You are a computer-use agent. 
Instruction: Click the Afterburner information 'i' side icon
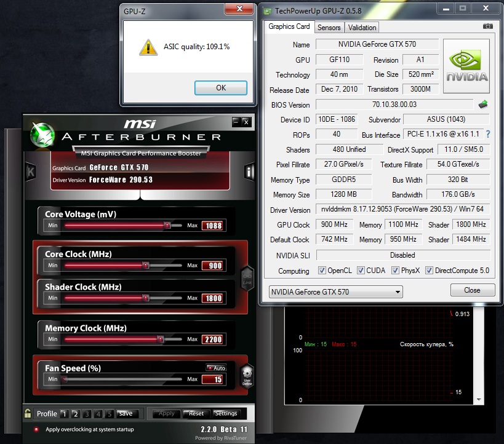pyautogui.click(x=249, y=172)
